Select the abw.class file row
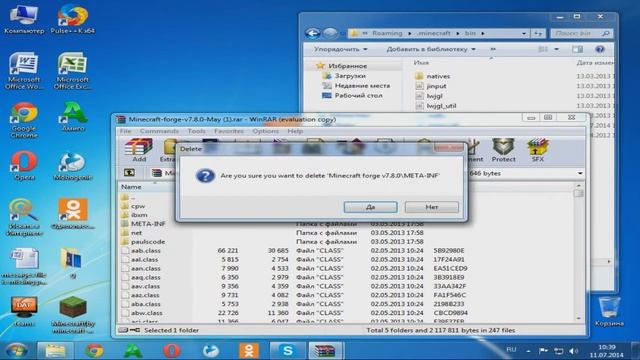Viewport: 640px width, 360px height. click(294, 313)
